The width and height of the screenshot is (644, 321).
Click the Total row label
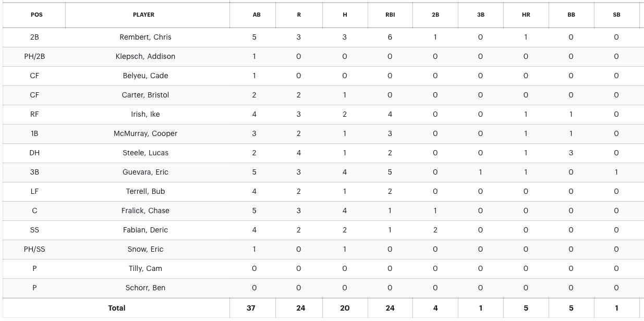[117, 308]
